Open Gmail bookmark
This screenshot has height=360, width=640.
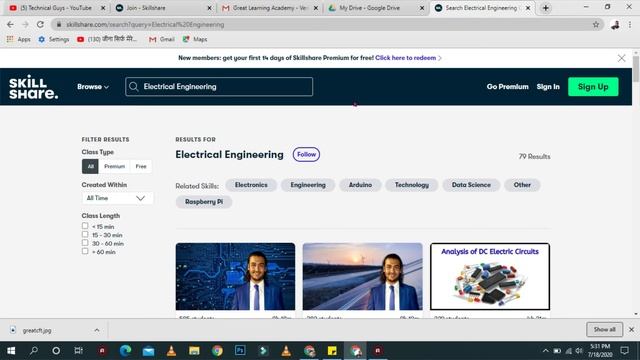click(x=162, y=39)
